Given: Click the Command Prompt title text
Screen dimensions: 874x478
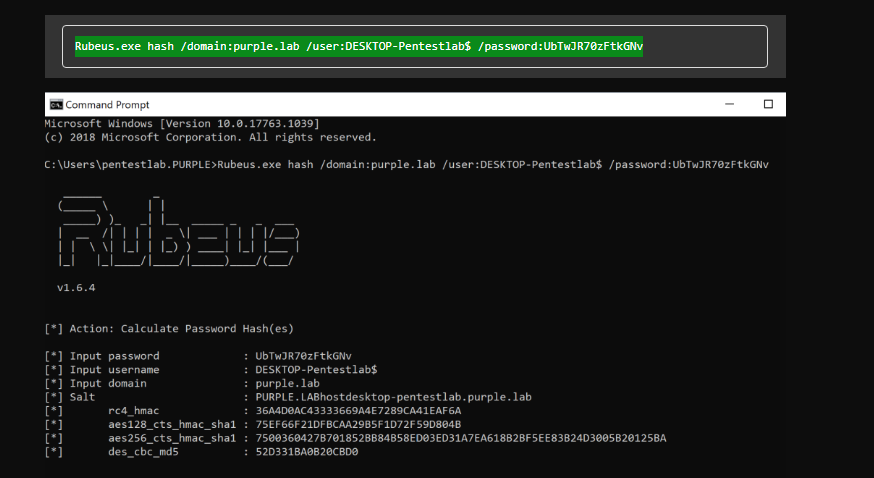Looking at the screenshot, I should [x=107, y=105].
